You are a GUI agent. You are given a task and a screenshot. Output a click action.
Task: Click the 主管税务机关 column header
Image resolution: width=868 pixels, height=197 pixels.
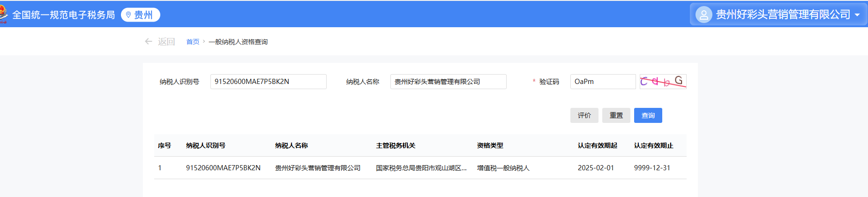point(396,145)
